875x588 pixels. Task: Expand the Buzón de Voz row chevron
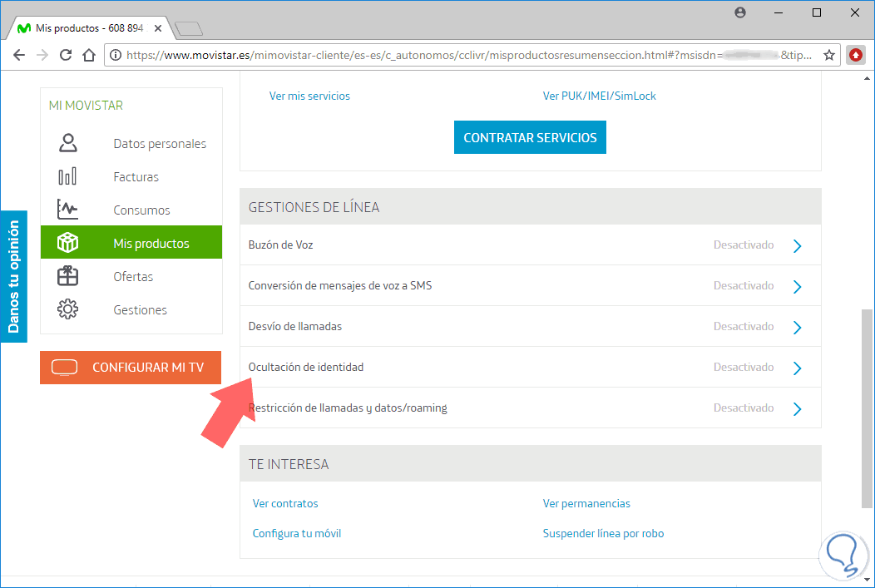[798, 245]
